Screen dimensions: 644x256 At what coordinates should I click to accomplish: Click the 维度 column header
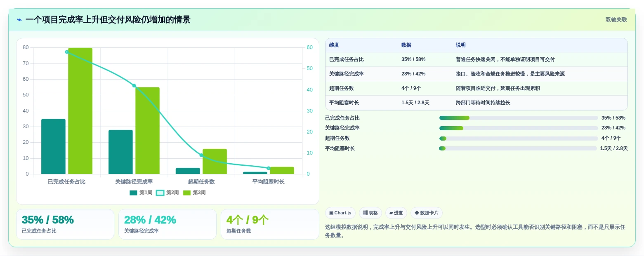(x=334, y=45)
